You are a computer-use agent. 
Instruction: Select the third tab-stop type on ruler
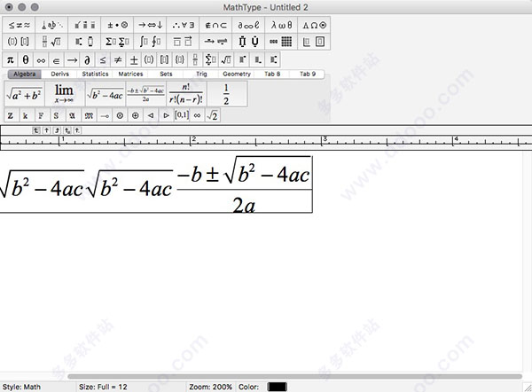pos(57,130)
